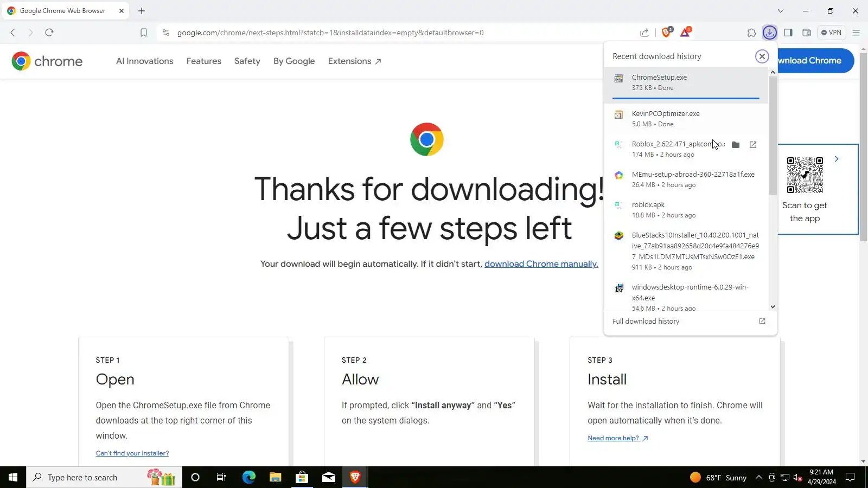Open the AI Innovations menu item
This screenshot has width=868, height=488.
tap(145, 61)
